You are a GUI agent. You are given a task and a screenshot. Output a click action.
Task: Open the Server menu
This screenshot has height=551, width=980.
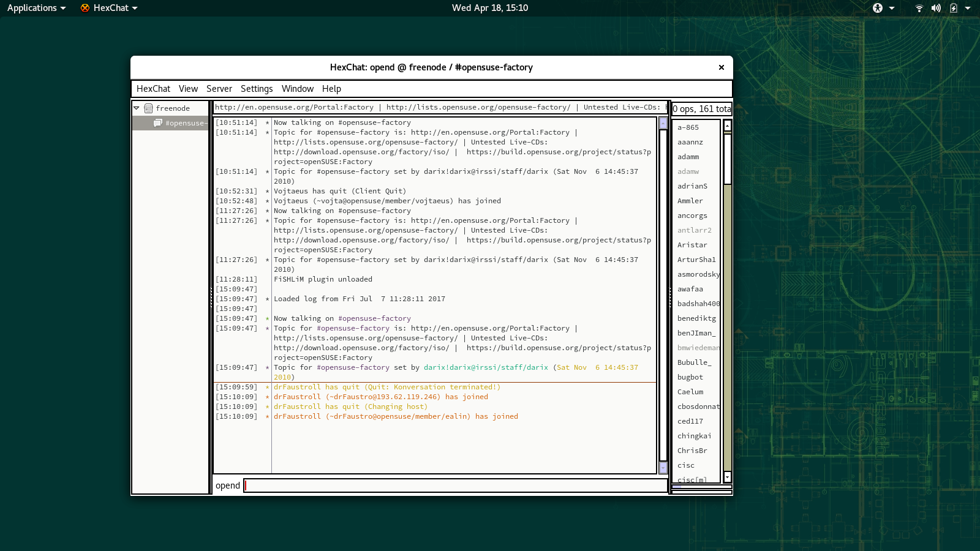click(219, 89)
